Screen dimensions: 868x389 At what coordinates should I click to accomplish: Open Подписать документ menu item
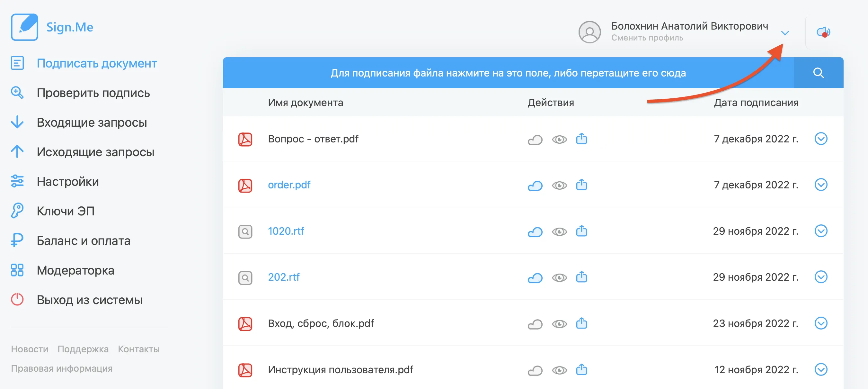pyautogui.click(x=97, y=63)
